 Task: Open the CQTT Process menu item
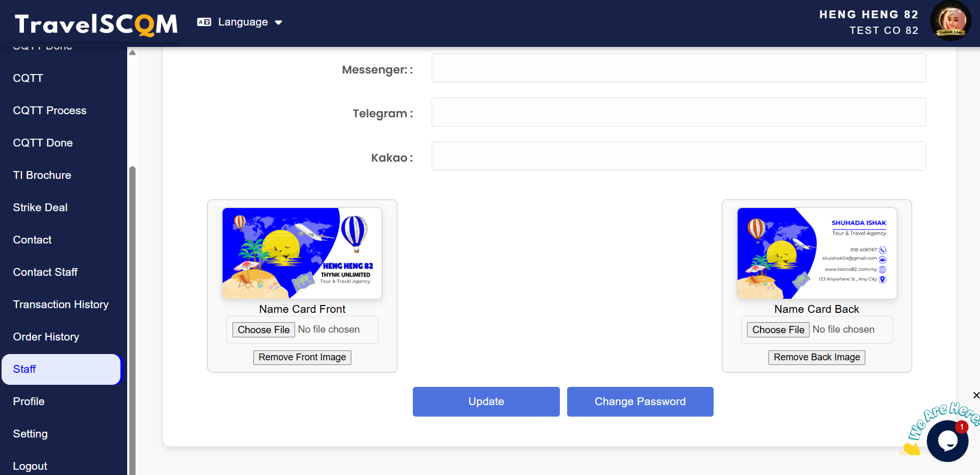50,111
